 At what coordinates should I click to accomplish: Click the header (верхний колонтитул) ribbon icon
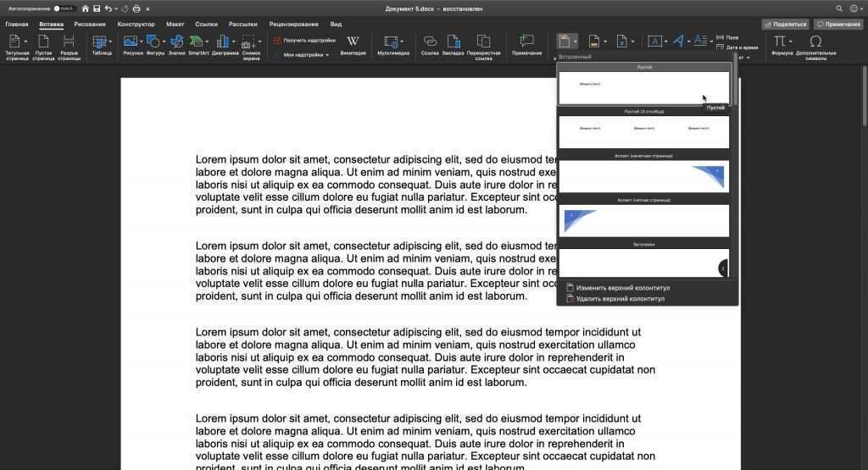(564, 41)
